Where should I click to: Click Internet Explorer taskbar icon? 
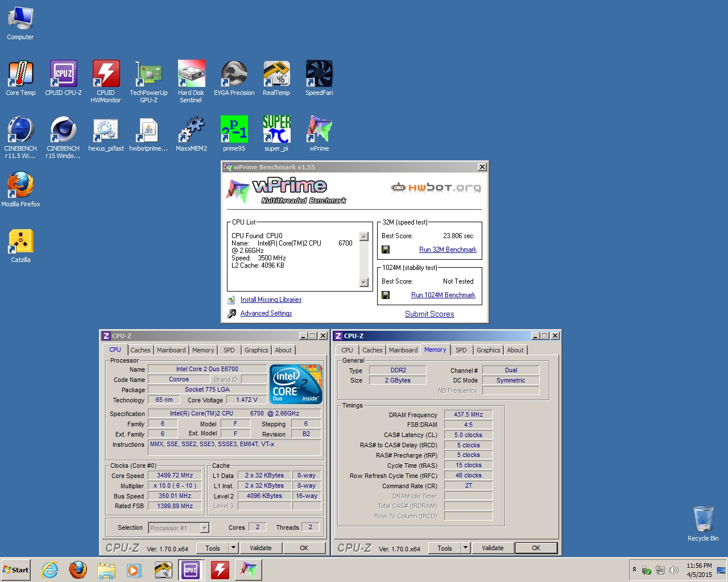tap(50, 569)
